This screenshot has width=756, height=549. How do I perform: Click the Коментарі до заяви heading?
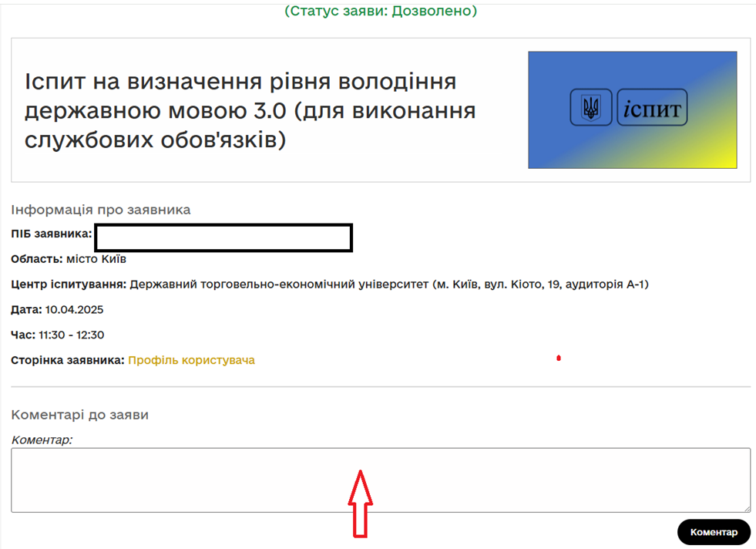click(79, 415)
